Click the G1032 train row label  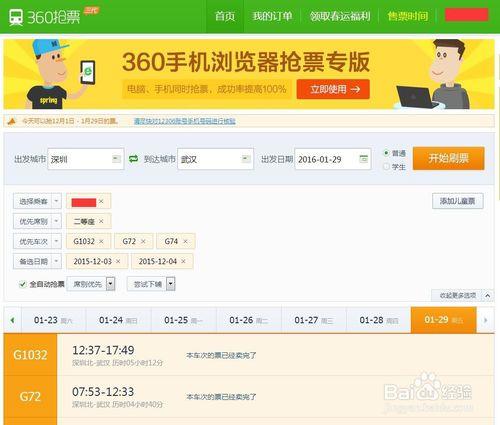coord(30,355)
